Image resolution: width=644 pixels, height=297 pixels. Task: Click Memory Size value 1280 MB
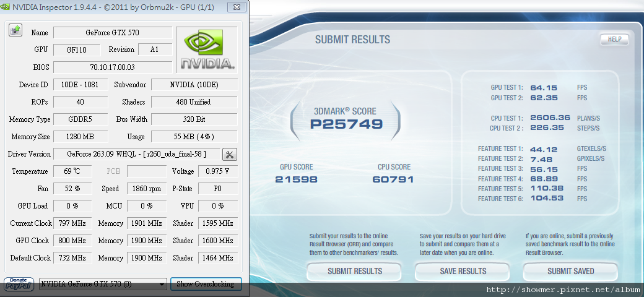tap(80, 137)
